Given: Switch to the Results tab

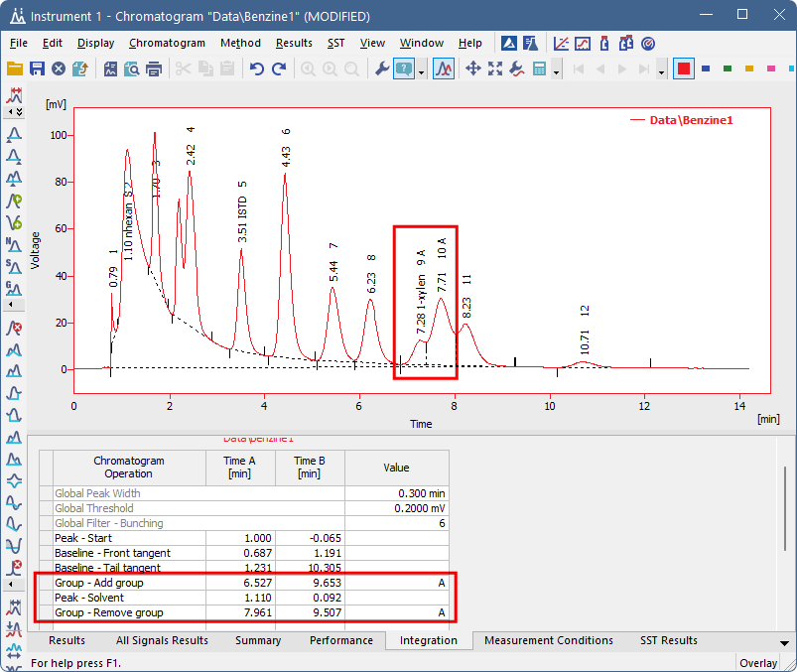Looking at the screenshot, I should pyautogui.click(x=67, y=640).
